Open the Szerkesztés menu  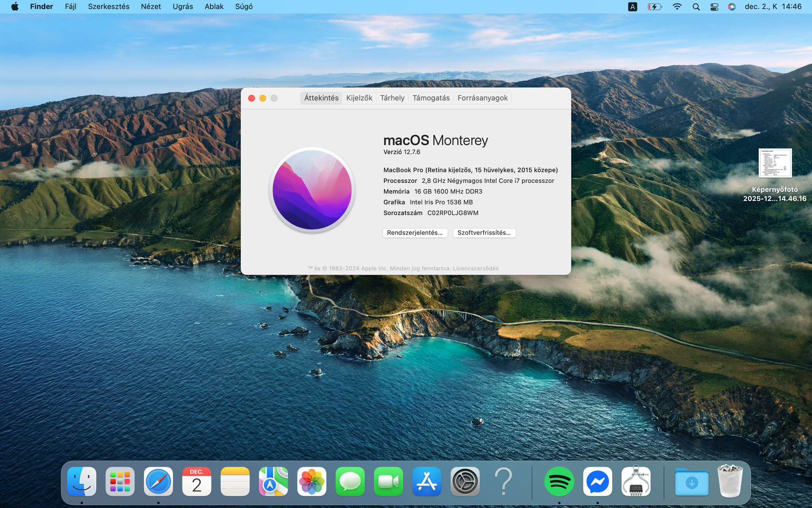point(109,7)
